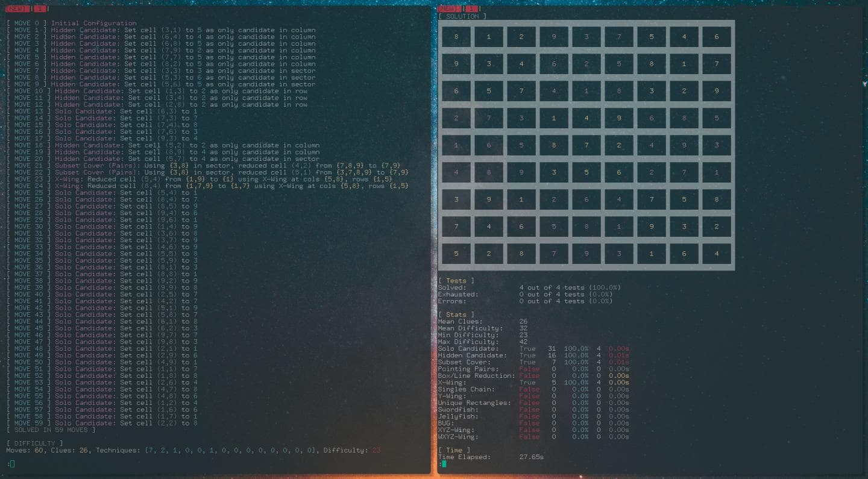Screen dimensions: 868x479
Task: Click the red Difficulty value 23
Action: [x=376, y=450]
